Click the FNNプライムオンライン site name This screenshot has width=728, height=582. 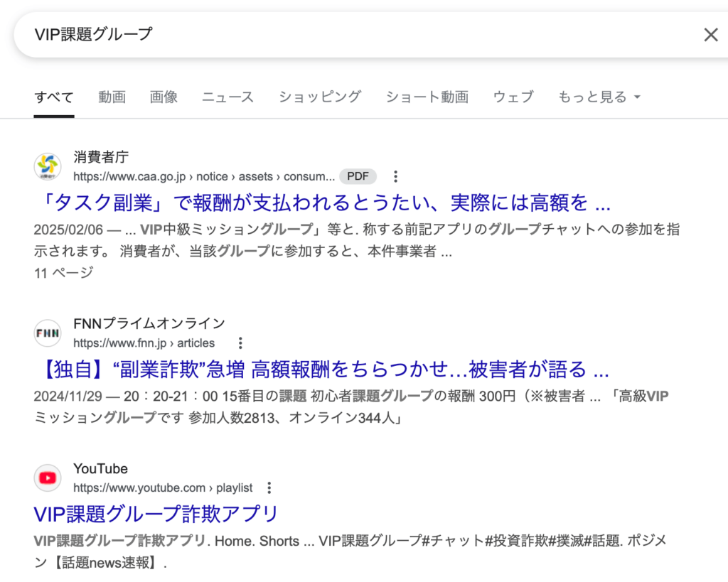(149, 323)
